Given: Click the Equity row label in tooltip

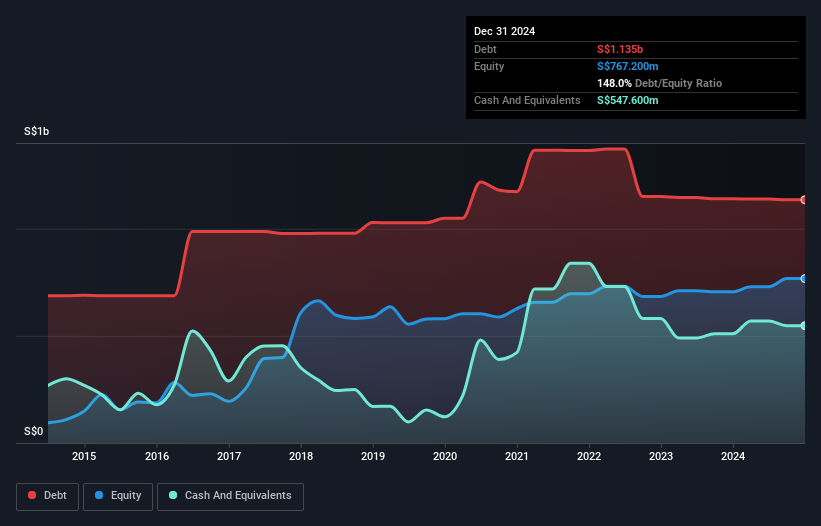Looking at the screenshot, I should click(x=489, y=66).
